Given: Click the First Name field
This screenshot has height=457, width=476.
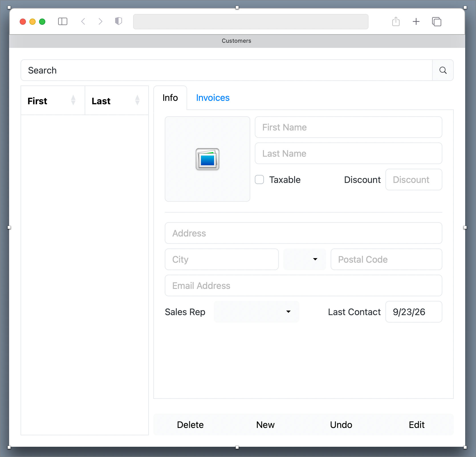Looking at the screenshot, I should point(349,127).
